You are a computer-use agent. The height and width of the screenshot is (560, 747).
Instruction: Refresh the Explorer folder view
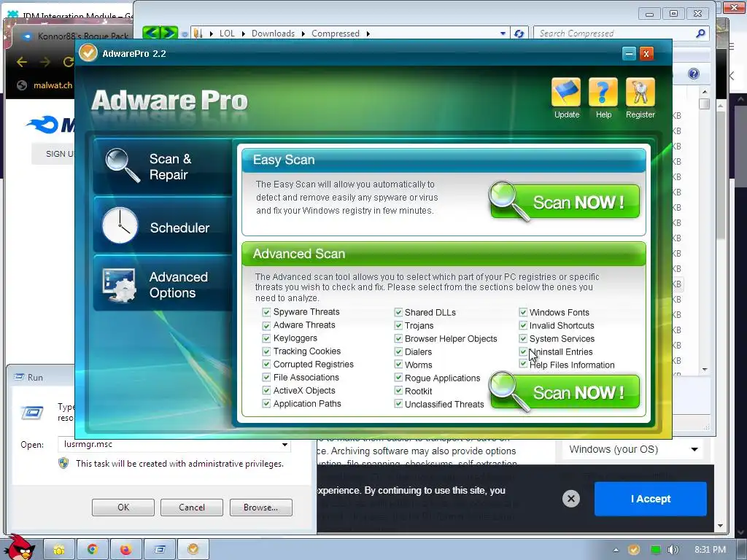519,34
